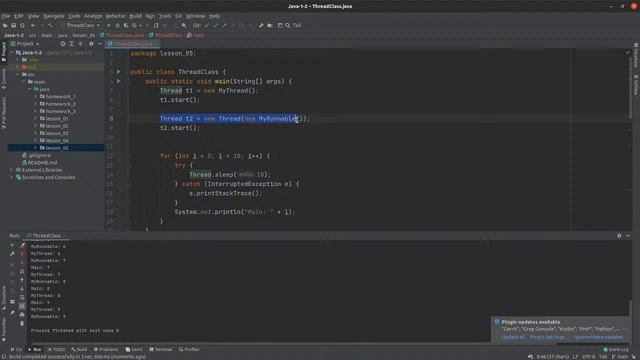Click the Plugin Settings link in the notification
Screen dimensions: 640x360
tap(547, 337)
